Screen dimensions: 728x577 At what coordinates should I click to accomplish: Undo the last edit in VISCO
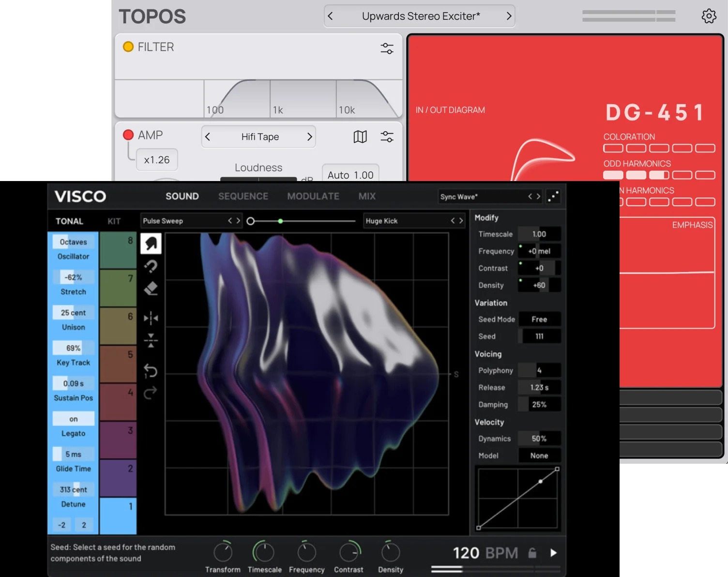(151, 370)
